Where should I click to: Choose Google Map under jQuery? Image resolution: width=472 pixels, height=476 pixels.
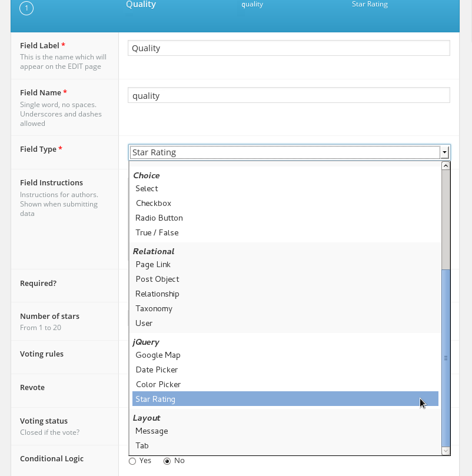click(x=158, y=355)
